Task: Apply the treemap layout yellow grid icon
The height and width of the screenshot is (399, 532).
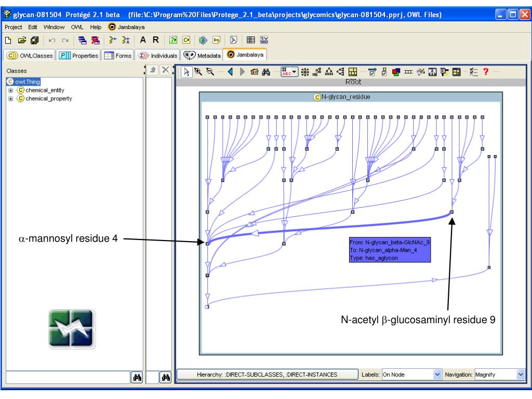Action: (x=353, y=72)
